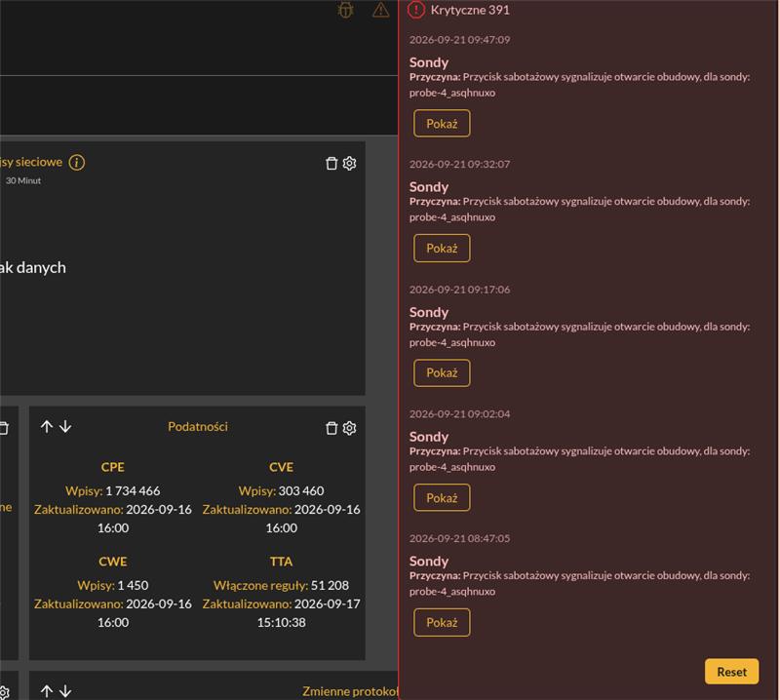Click the timestamp 2026-09-21 08:47:05

(459, 538)
